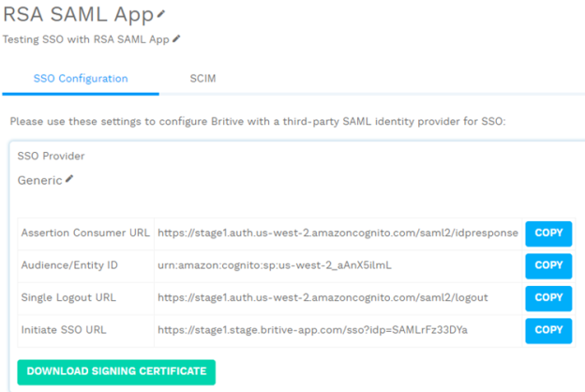Click the urn:amazon:cognito entity ID value
The height and width of the screenshot is (392, 585).
coord(274,266)
